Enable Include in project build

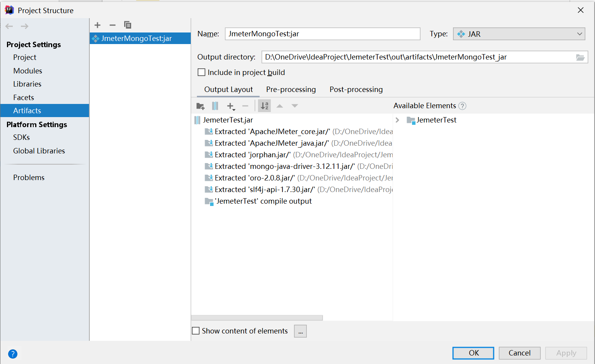tap(202, 72)
